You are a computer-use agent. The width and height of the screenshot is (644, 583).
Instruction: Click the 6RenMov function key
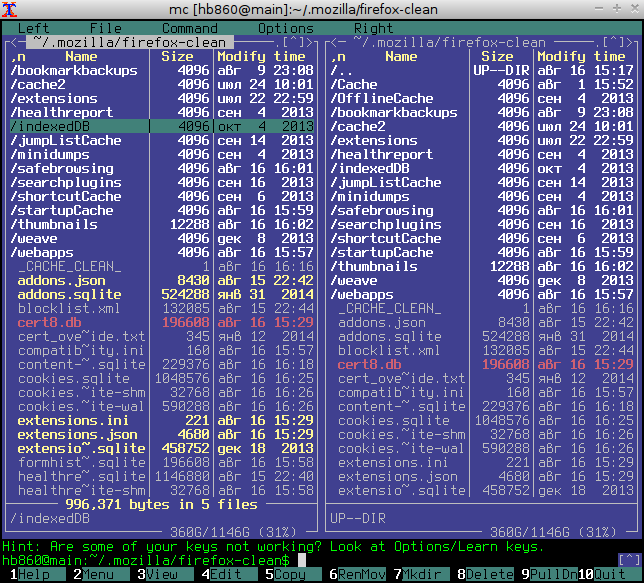(358, 574)
